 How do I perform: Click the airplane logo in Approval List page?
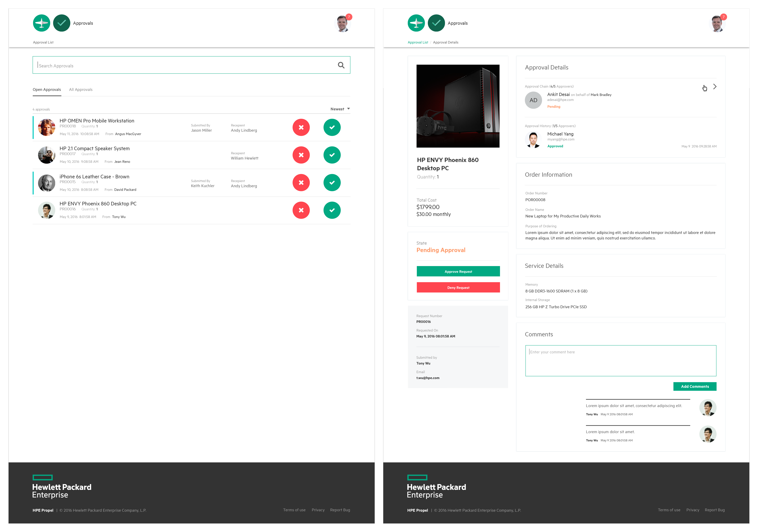click(x=42, y=23)
